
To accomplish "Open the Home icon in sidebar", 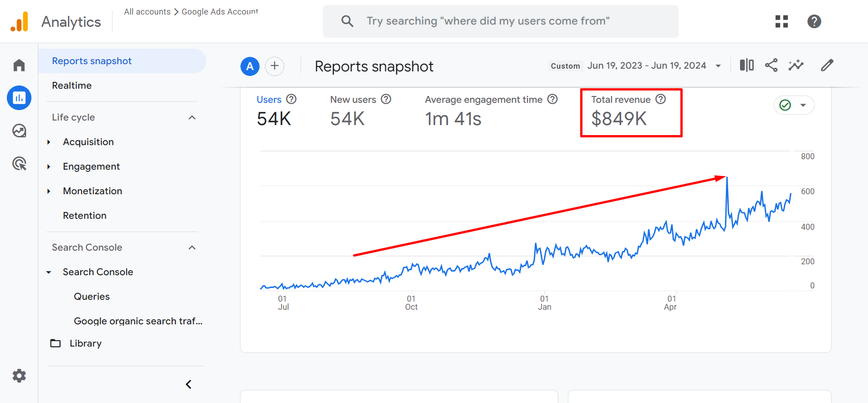I will click(19, 65).
